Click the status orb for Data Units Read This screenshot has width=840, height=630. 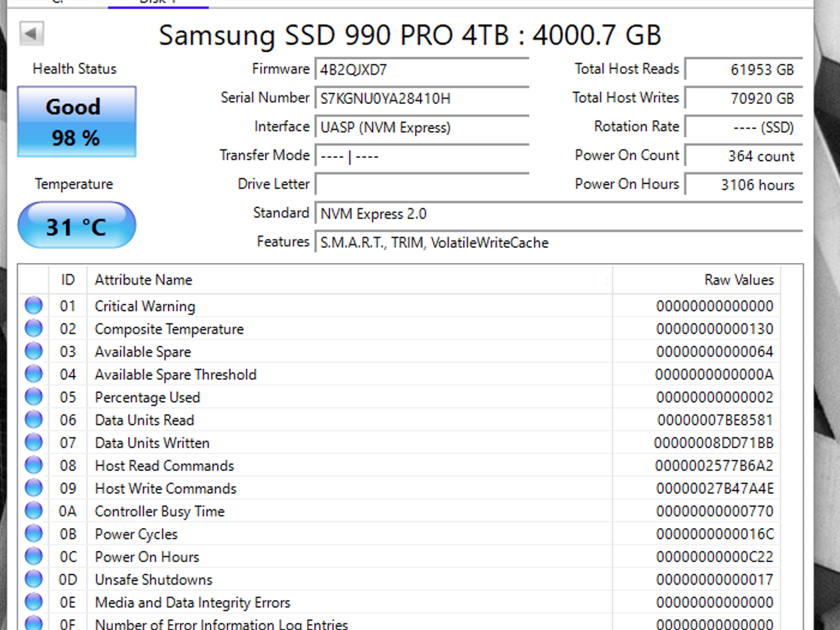[x=34, y=420]
